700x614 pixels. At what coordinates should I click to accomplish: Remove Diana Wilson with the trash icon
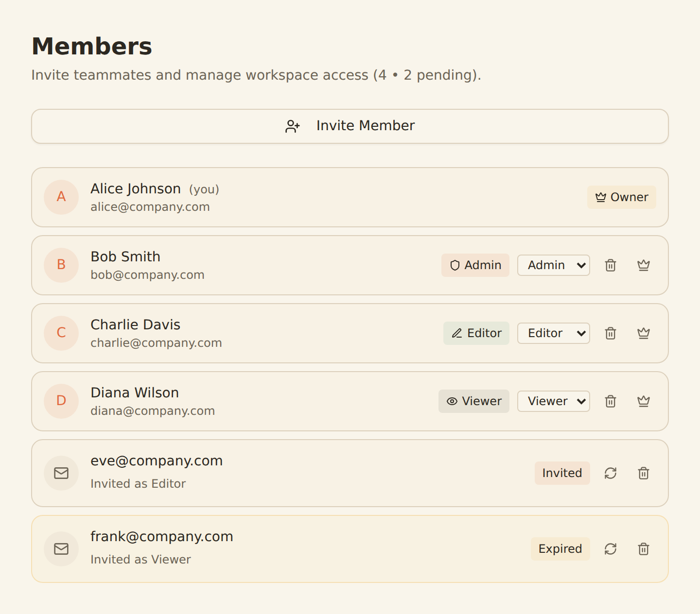(x=611, y=401)
